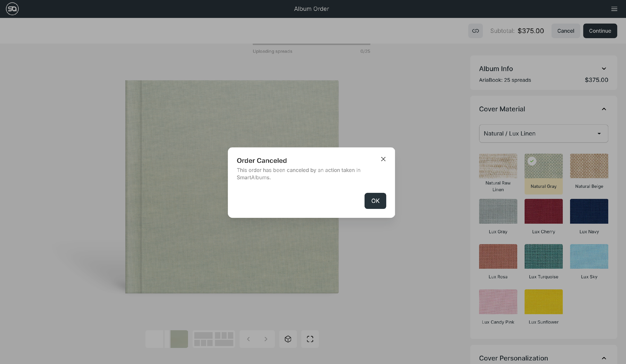Switch to spreads layout view

click(x=214, y=339)
